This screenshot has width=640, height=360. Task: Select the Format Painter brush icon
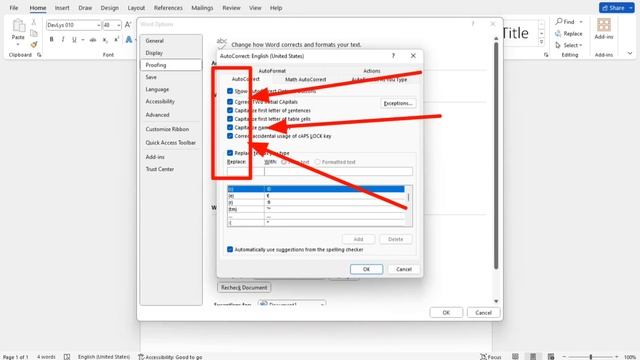click(x=34, y=44)
